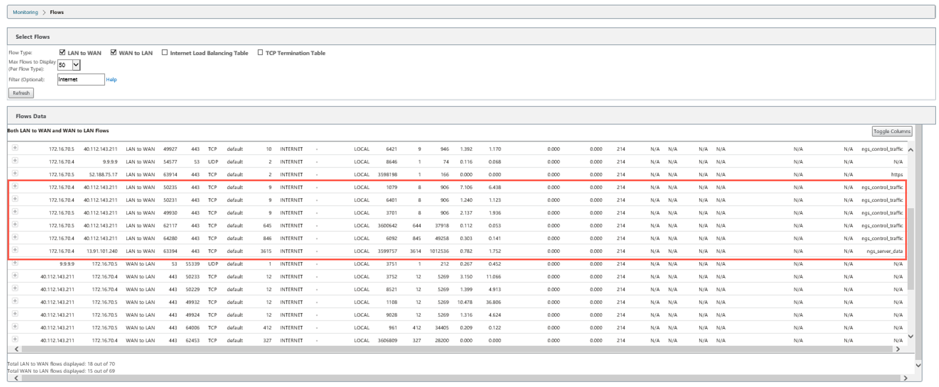The height and width of the screenshot is (387, 939).
Task: Expand WAN to LAN row with port 49932
Action: [x=15, y=301]
